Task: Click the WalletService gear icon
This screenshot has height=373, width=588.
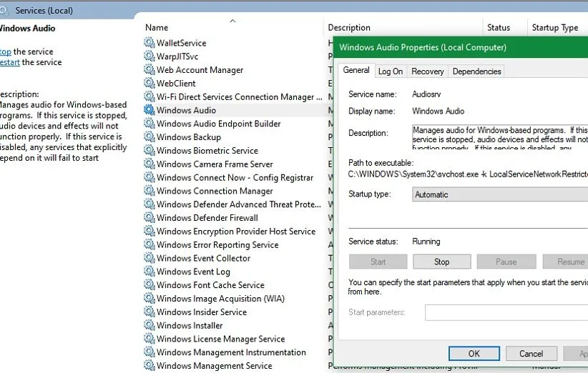Action: click(149, 44)
